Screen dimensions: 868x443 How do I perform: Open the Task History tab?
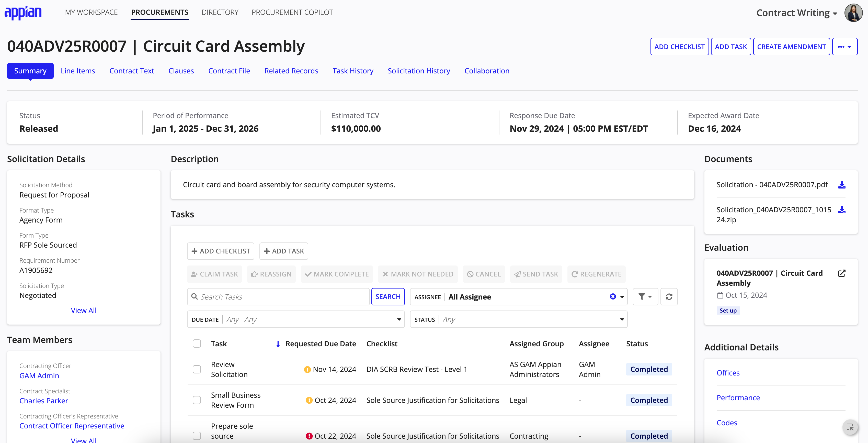click(353, 71)
